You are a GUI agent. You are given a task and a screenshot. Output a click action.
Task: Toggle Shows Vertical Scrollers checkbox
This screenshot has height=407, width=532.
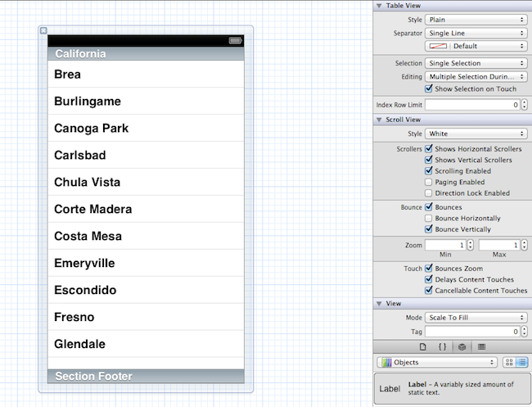click(x=429, y=160)
